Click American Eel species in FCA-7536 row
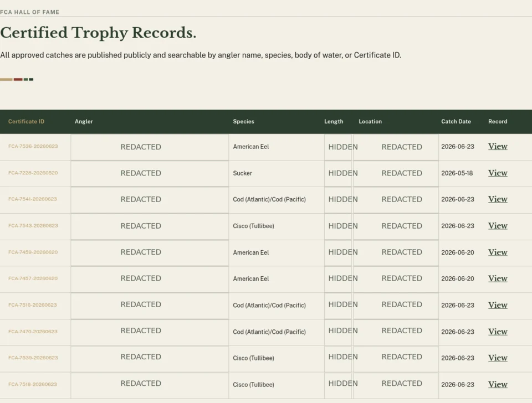Viewport: 532px width, 403px height. (x=250, y=147)
